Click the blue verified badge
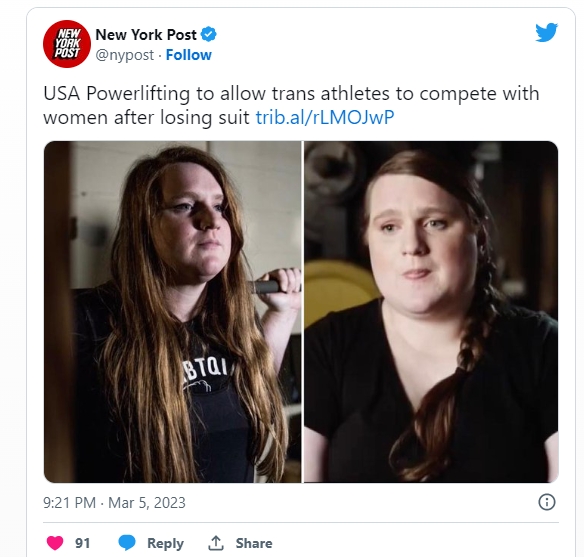Image resolution: width=584 pixels, height=557 pixels. point(209,35)
